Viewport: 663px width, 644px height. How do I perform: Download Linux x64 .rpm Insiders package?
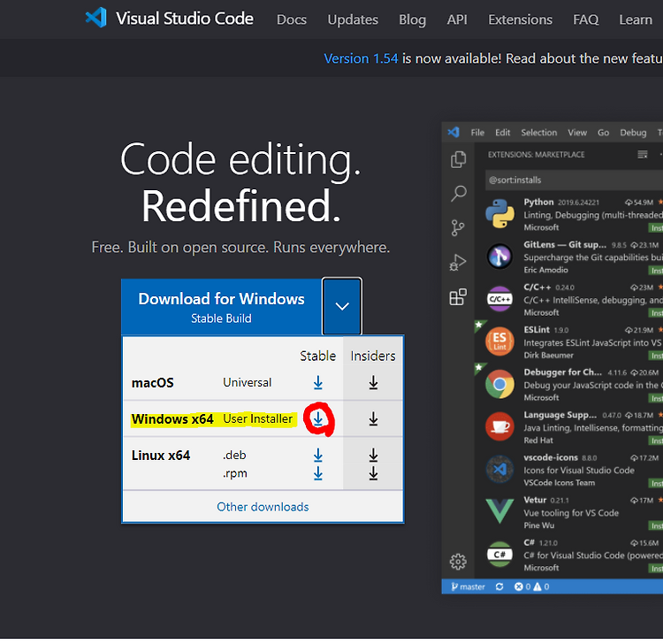[373, 473]
